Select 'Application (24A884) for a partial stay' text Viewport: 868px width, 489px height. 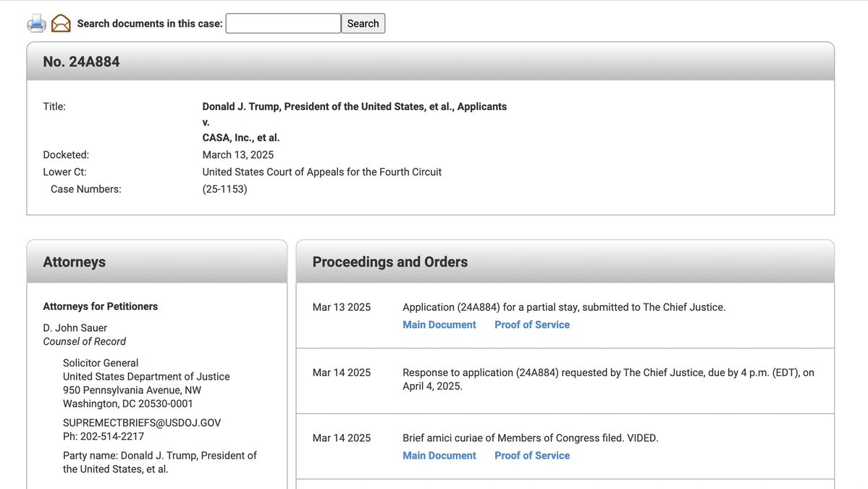563,306
